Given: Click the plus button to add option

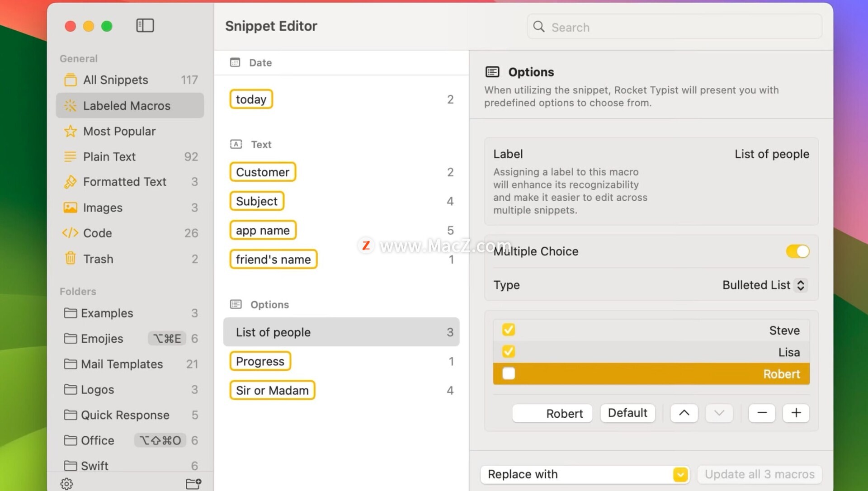Looking at the screenshot, I should [x=796, y=413].
